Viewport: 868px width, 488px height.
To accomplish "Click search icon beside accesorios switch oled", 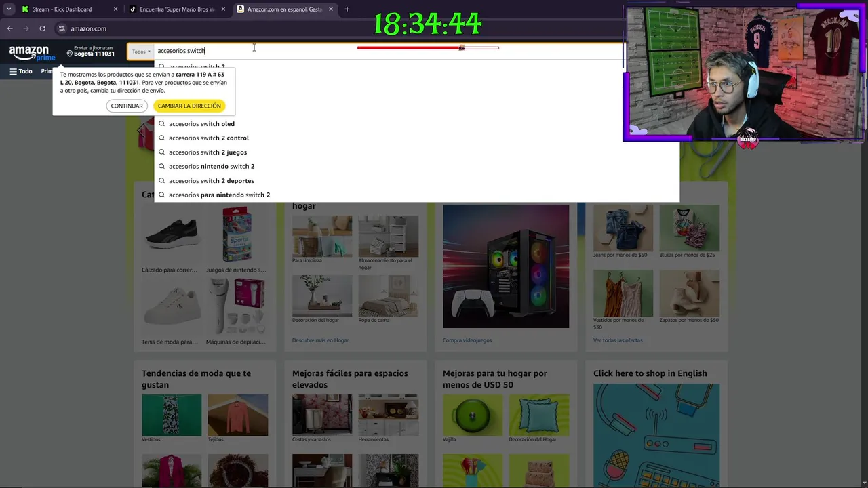I will [161, 124].
